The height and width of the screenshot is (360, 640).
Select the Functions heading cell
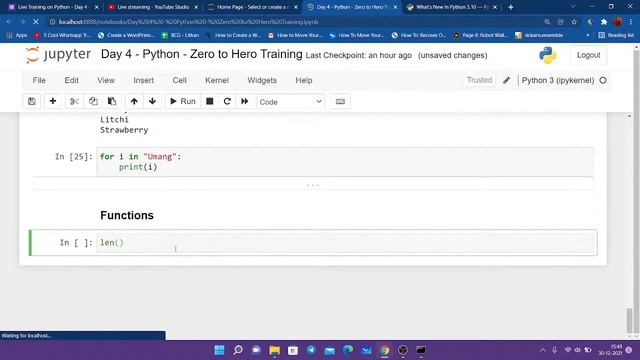pos(127,216)
